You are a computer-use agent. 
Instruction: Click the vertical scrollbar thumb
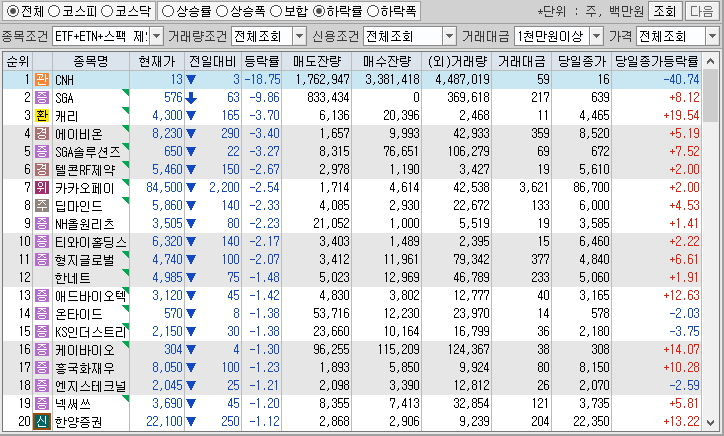point(711,95)
